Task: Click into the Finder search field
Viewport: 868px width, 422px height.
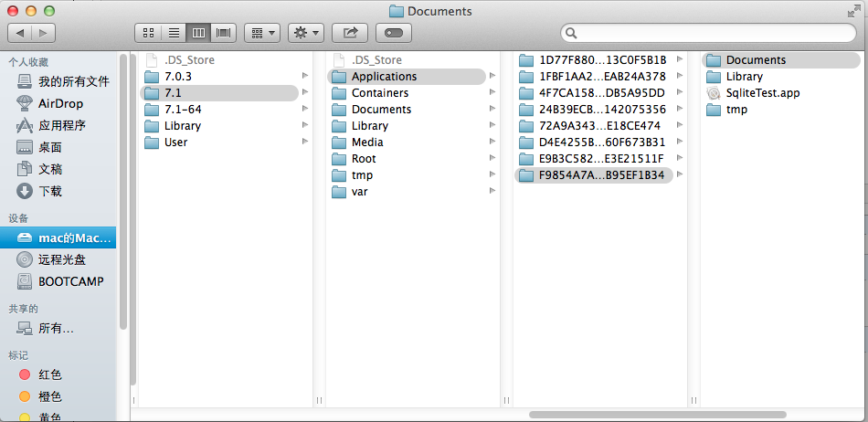Action: point(709,33)
